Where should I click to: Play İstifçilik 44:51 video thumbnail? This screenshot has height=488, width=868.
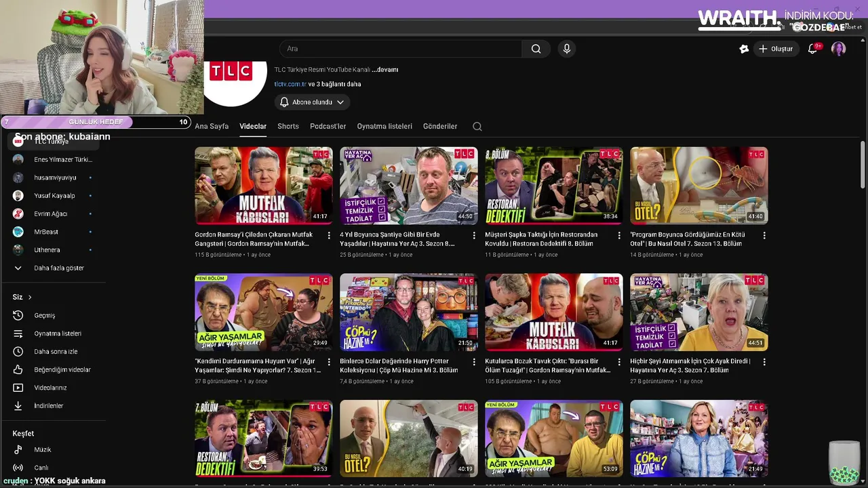[699, 312]
